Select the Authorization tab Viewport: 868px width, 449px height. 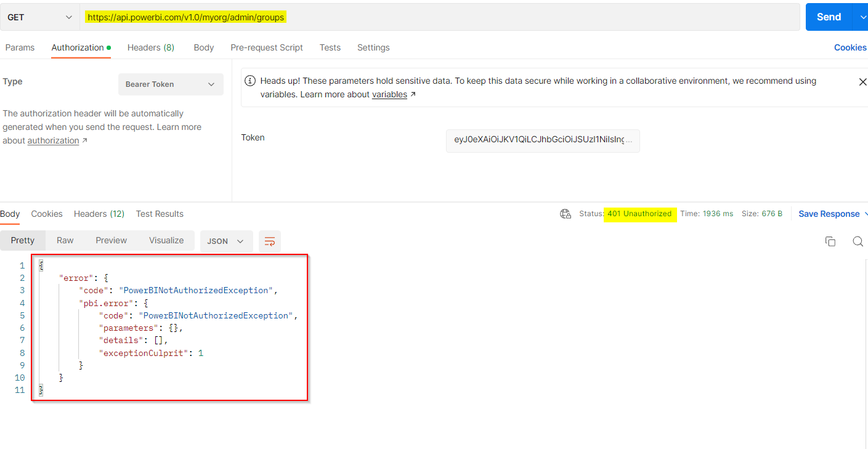pyautogui.click(x=81, y=47)
